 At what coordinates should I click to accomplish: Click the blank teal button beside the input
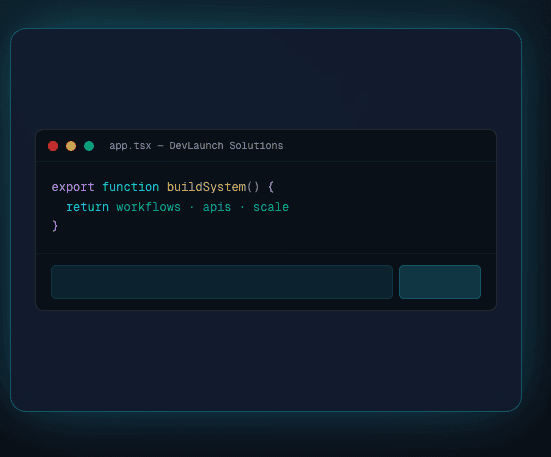tap(440, 282)
